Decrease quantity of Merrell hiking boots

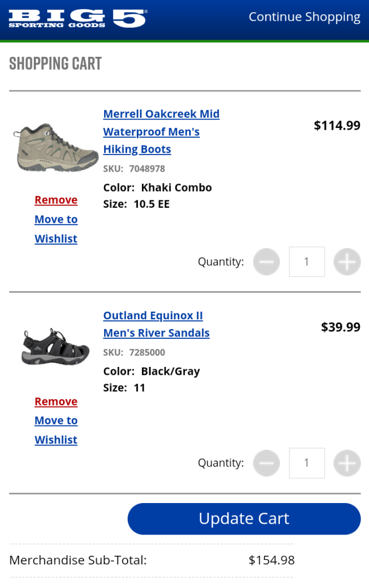(266, 262)
